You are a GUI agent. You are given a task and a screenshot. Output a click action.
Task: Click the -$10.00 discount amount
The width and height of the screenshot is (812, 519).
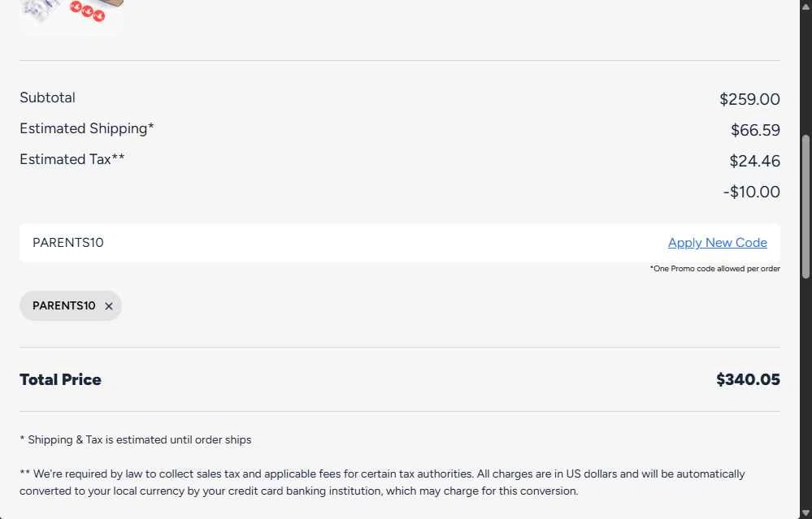click(x=751, y=192)
